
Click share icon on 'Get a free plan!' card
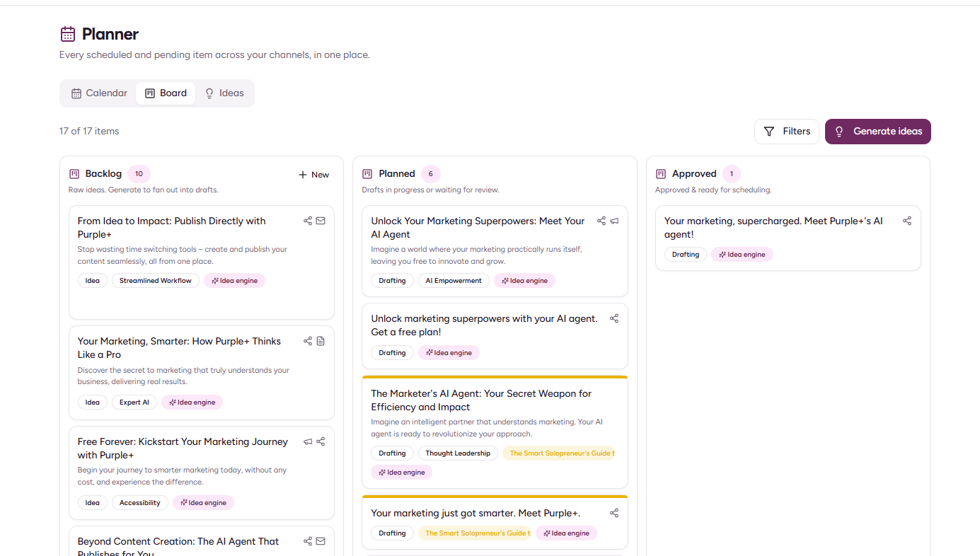[x=614, y=318]
